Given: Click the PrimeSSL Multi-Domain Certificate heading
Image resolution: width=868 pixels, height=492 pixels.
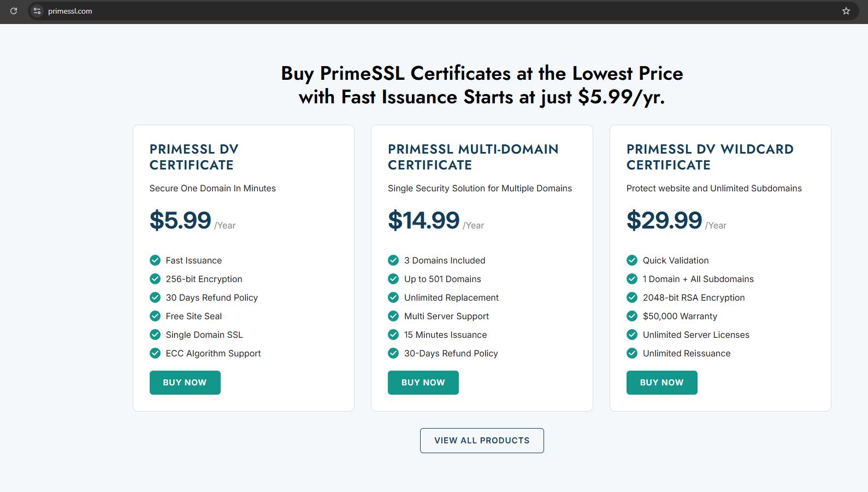Looking at the screenshot, I should [x=473, y=157].
